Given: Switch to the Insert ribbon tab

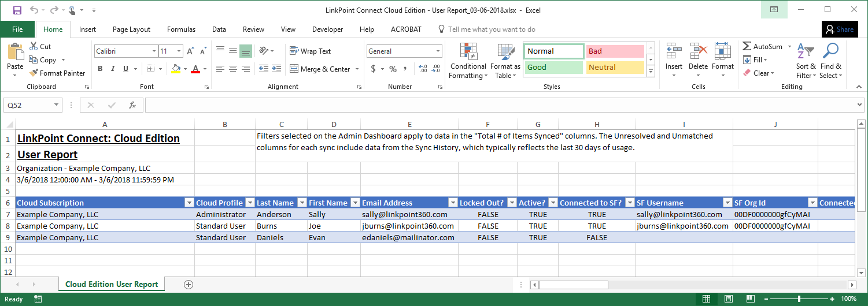Looking at the screenshot, I should pyautogui.click(x=87, y=29).
